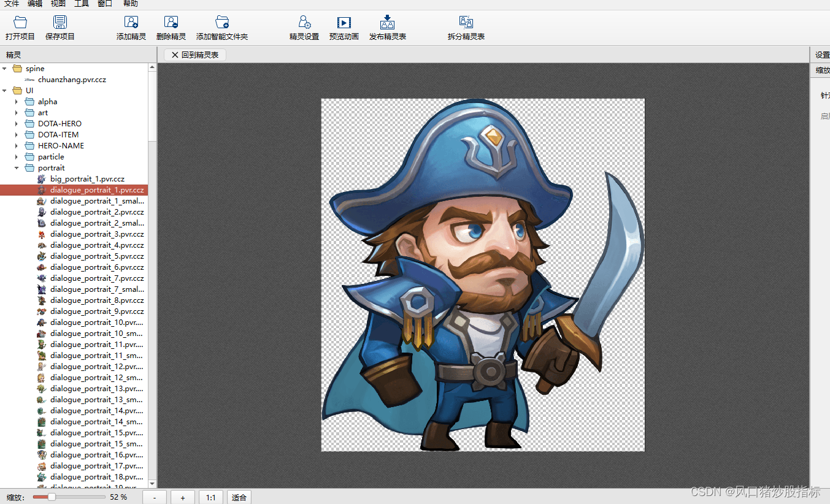Screen dimensions: 830x504
Task: Open the 帮助 menu
Action: [x=131, y=4]
